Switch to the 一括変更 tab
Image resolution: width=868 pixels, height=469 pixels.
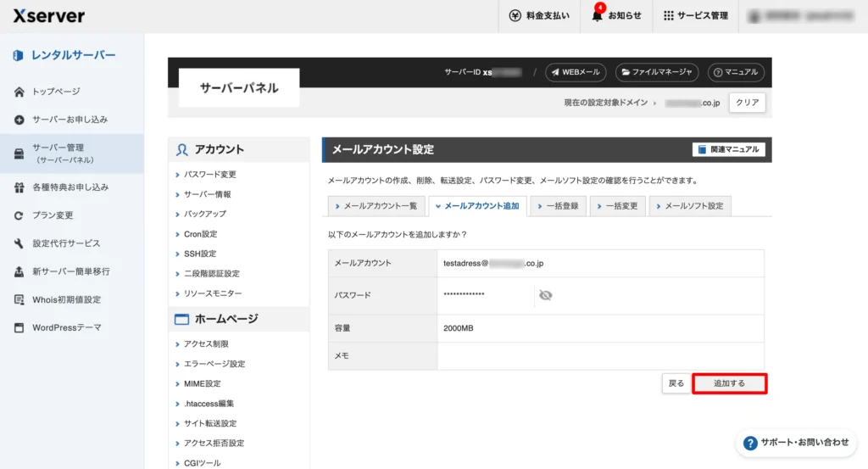(617, 206)
